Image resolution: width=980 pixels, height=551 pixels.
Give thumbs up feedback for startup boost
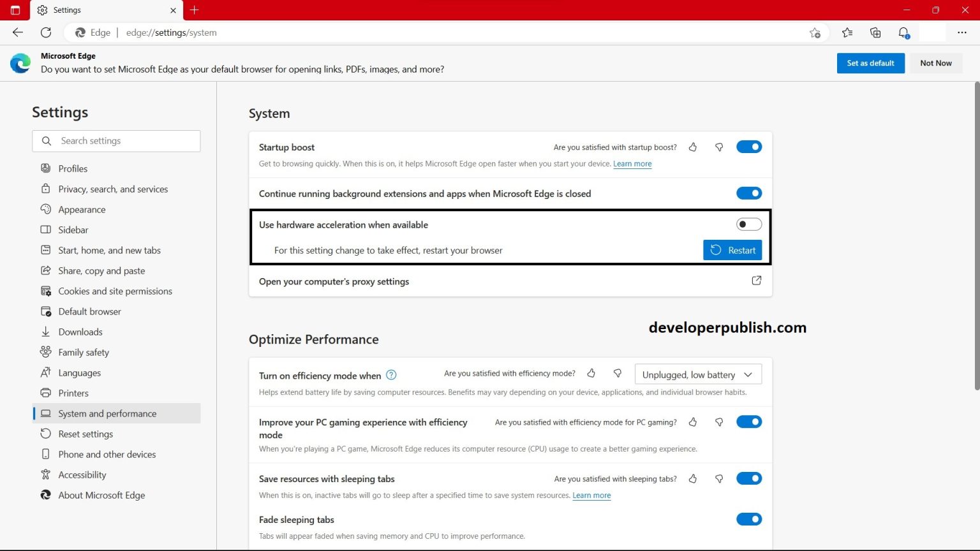693,147
